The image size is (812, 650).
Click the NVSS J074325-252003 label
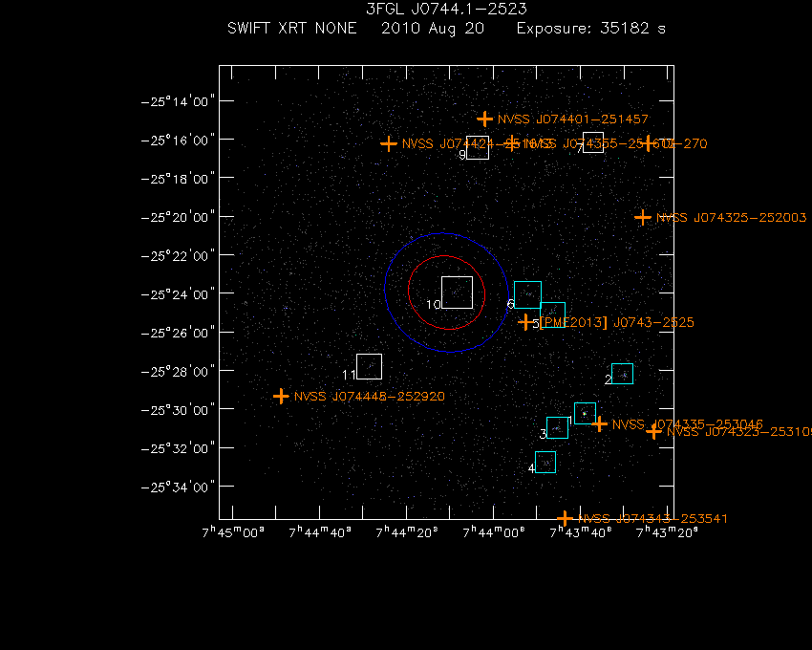(x=731, y=218)
